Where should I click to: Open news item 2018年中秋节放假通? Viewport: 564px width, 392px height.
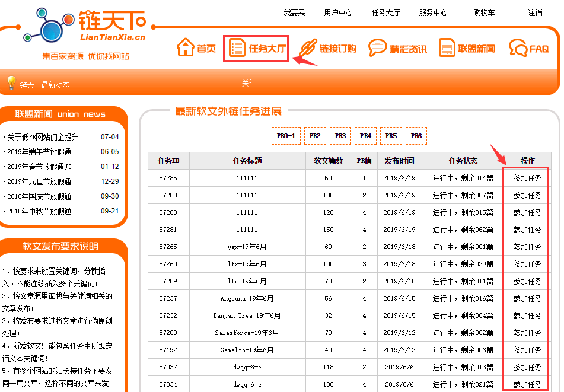[39, 211]
